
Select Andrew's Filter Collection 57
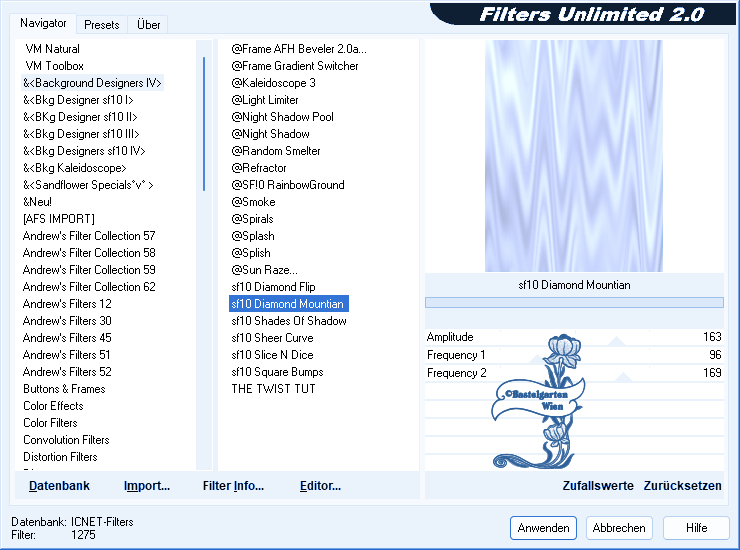point(89,236)
